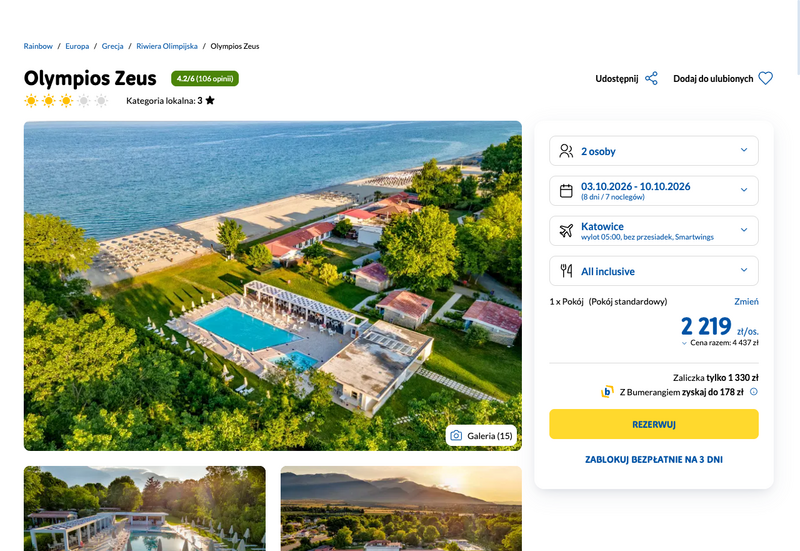Open the 03.10.2026 - 10.10.2026 date dropdown
Screen dimensions: 800x551
pyautogui.click(x=654, y=190)
